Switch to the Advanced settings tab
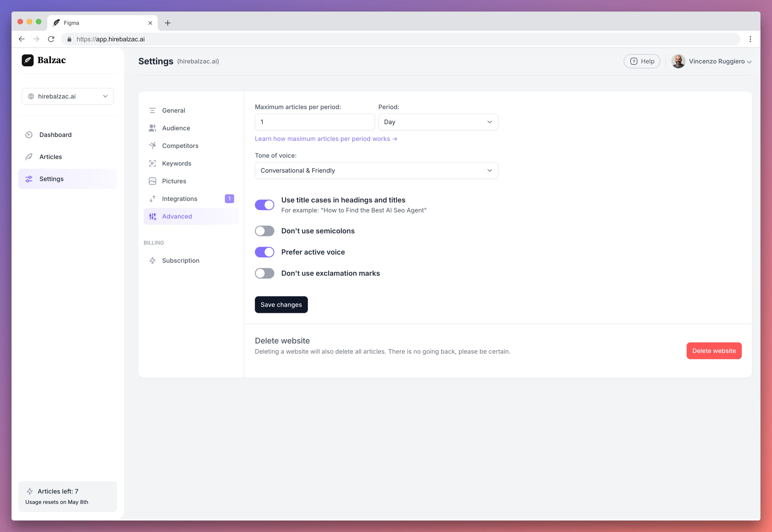Viewport: 772px width, 532px height. (x=177, y=216)
